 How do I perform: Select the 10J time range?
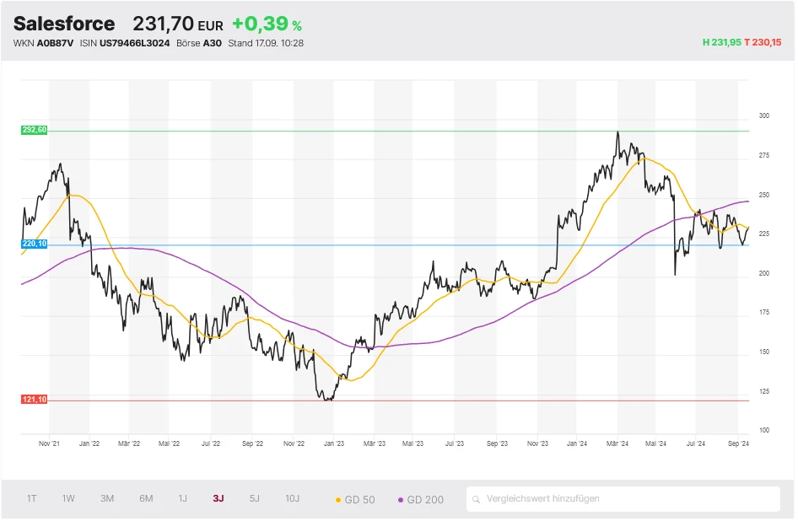[292, 498]
